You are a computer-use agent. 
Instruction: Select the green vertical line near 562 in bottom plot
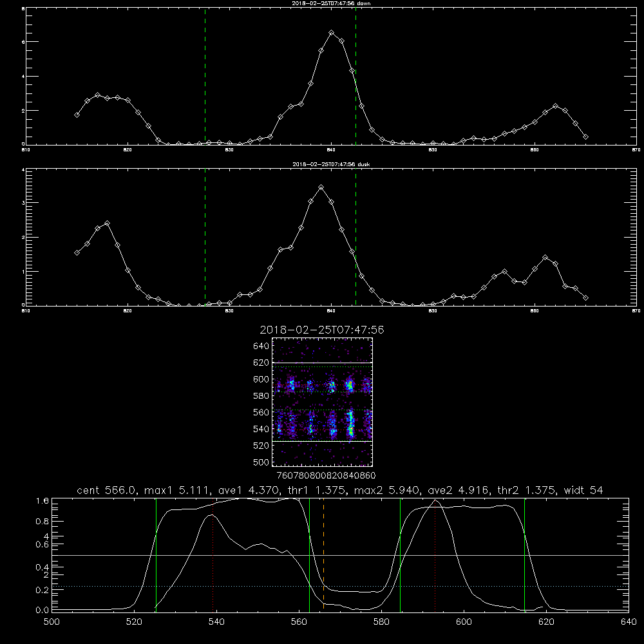pyautogui.click(x=309, y=554)
